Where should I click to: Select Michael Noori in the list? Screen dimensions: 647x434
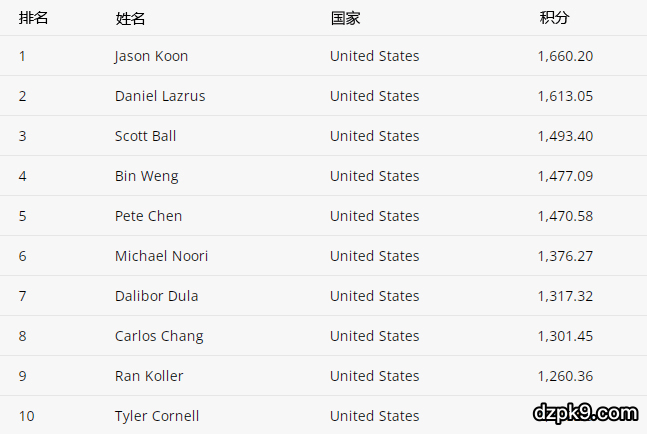click(161, 256)
